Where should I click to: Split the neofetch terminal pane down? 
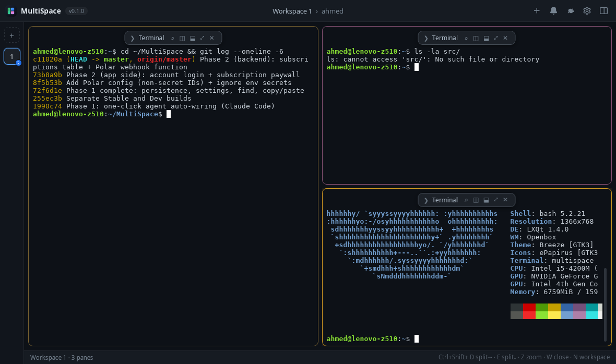point(486,200)
